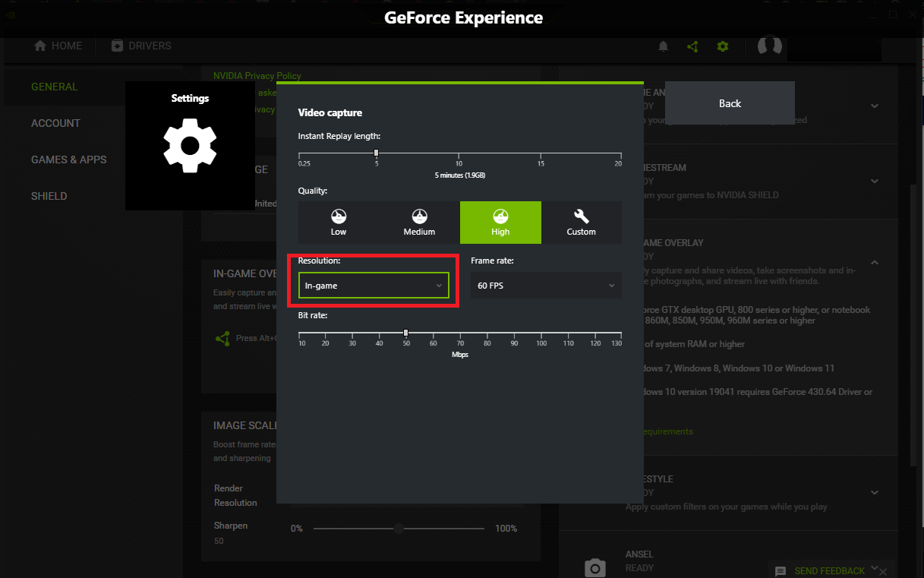Click the Ansel camera icon
The image size is (924, 578).
[594, 567]
